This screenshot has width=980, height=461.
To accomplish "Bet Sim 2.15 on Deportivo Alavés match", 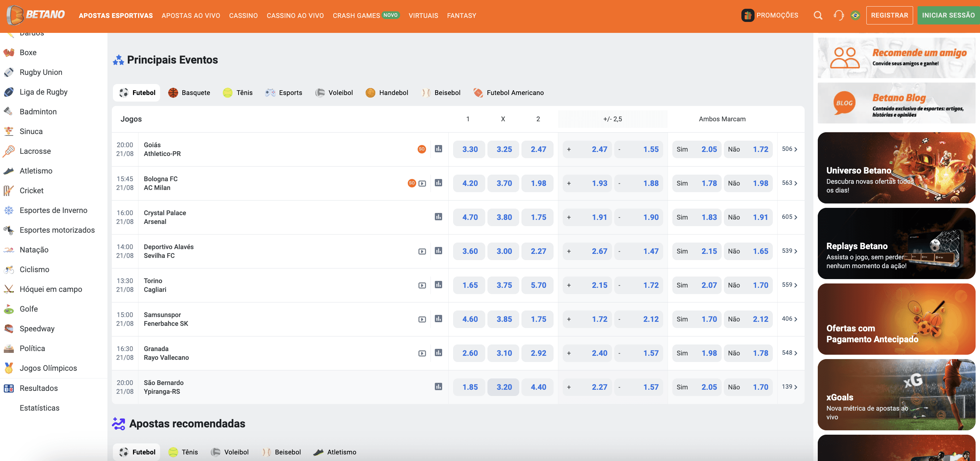I will [696, 251].
